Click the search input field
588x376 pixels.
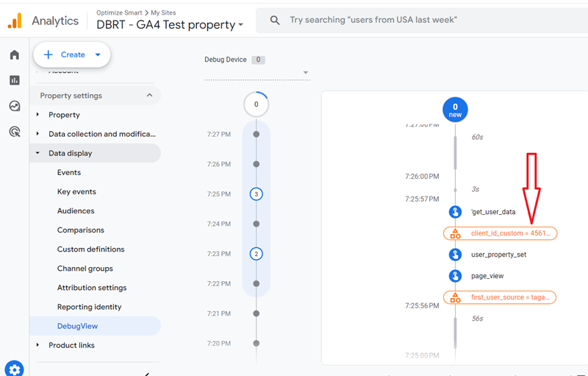coord(422,21)
